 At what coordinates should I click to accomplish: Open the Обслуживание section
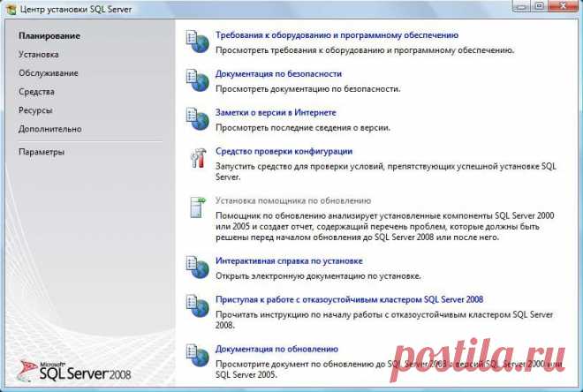49,73
